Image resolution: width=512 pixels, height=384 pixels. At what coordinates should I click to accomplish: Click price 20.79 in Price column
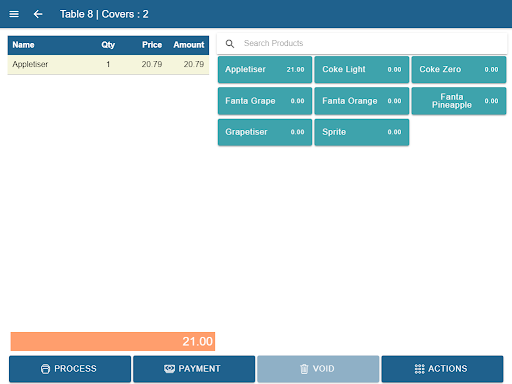point(152,64)
